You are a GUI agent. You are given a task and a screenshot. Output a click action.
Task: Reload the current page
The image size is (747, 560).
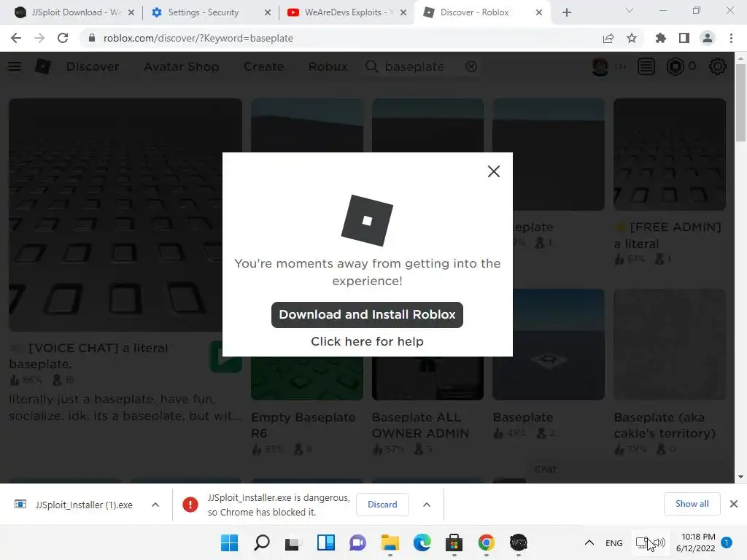click(x=63, y=38)
